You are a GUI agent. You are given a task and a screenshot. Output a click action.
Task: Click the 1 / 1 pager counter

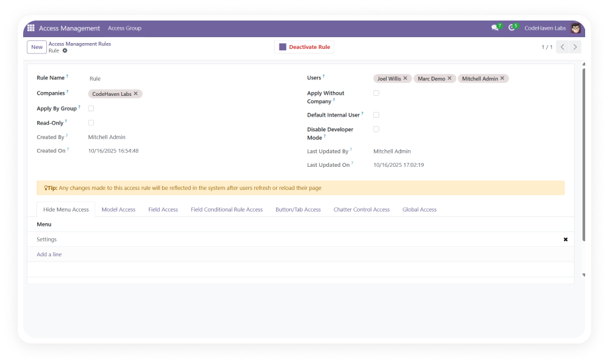coord(547,47)
